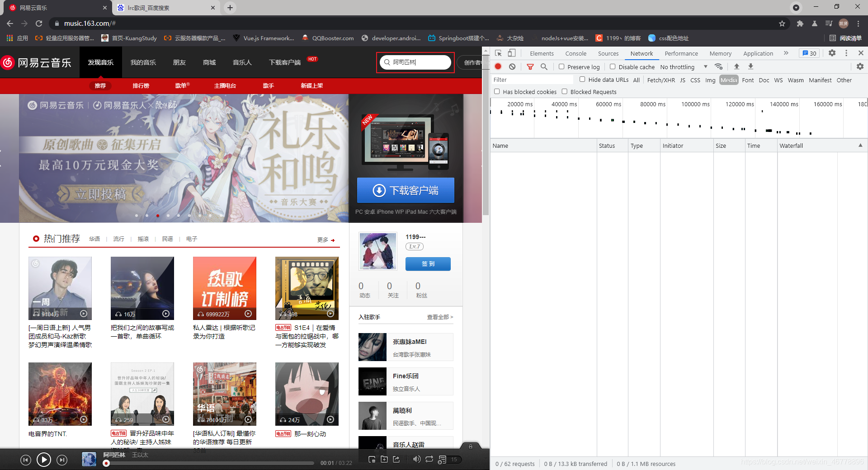Viewport: 868px width, 470px height.
Task: Reload the page in browser toolbar
Action: (39, 23)
